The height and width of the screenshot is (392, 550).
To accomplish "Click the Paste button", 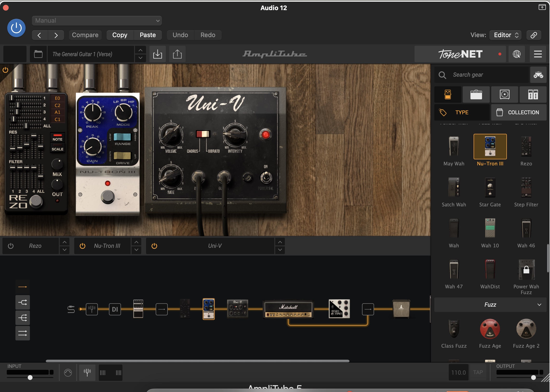I will [x=148, y=35].
